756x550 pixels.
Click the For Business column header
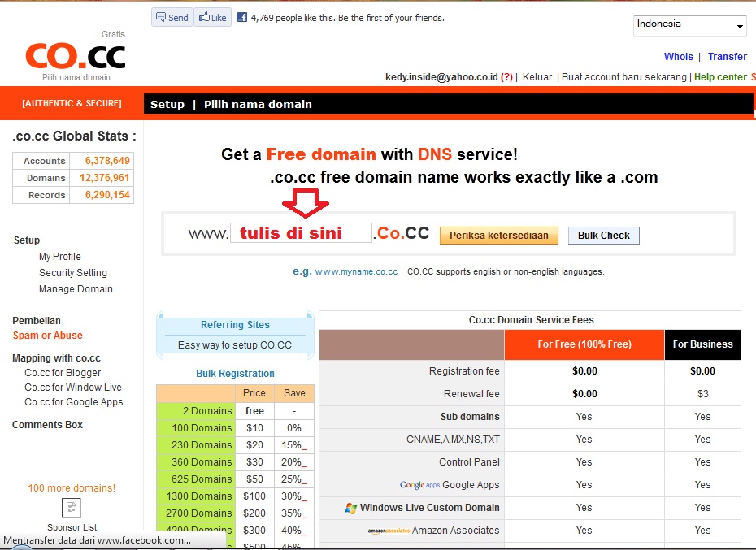(702, 344)
